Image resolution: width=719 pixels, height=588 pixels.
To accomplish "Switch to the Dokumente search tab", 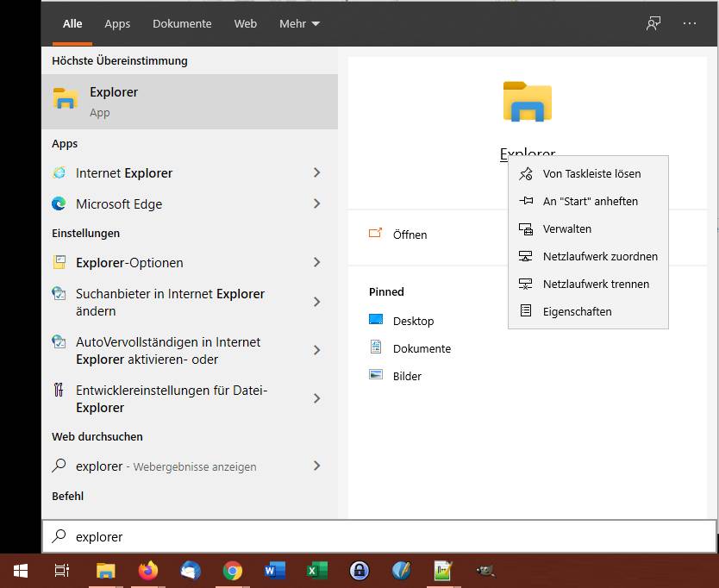I will tap(182, 23).
